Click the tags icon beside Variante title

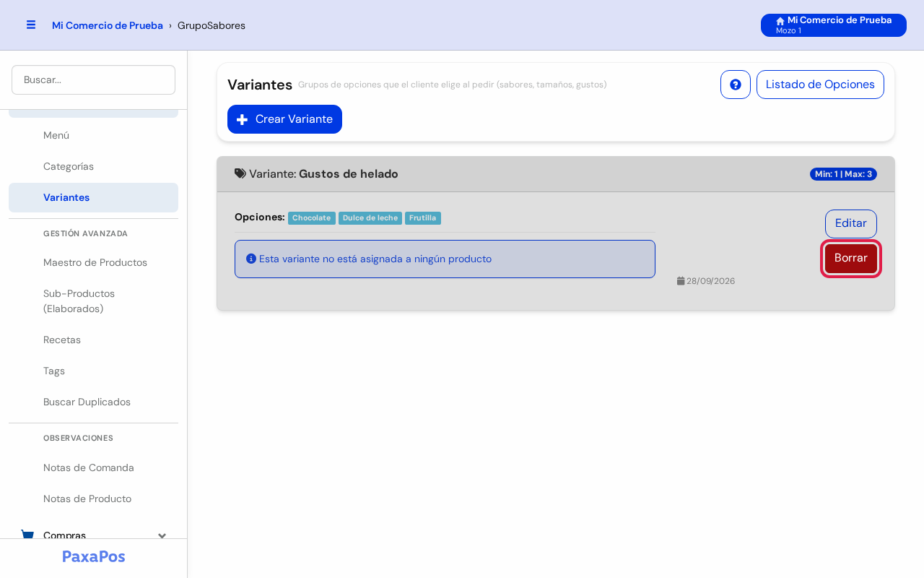tap(240, 173)
